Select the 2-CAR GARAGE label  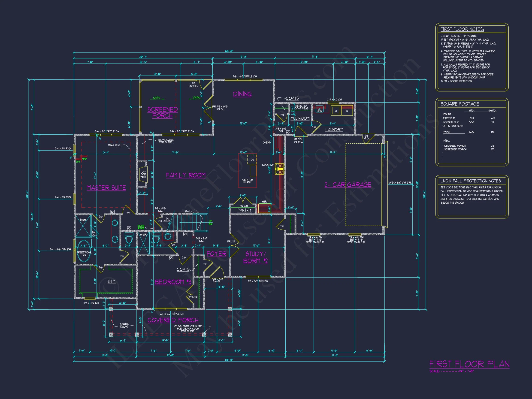tap(348, 185)
